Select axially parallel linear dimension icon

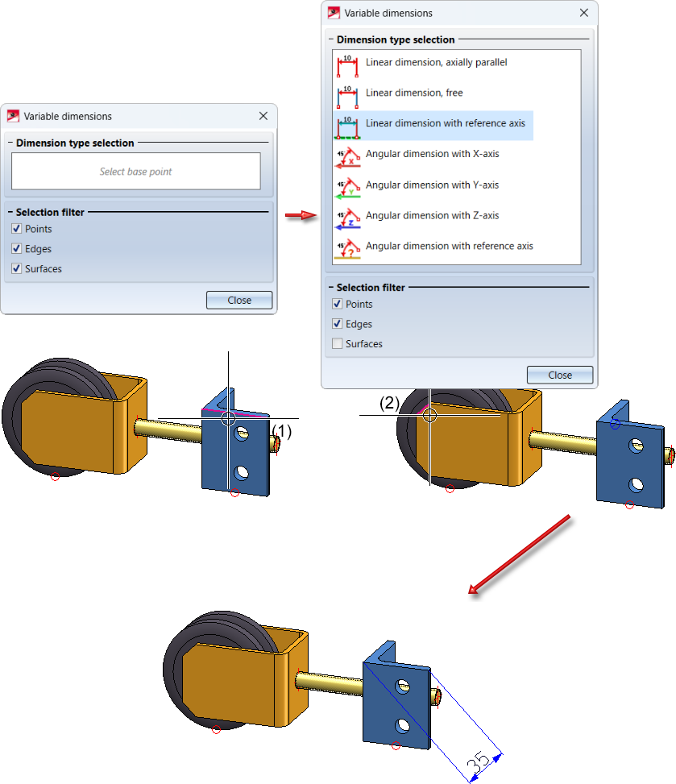[347, 65]
